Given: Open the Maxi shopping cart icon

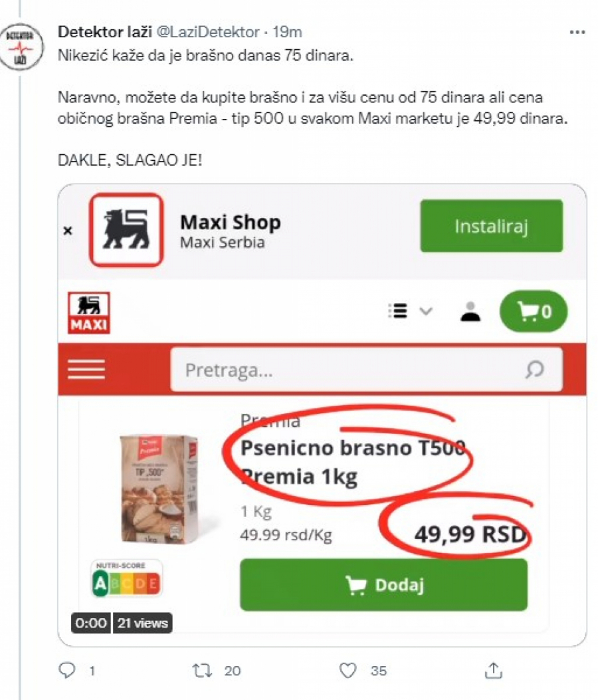Looking at the screenshot, I should [x=534, y=311].
